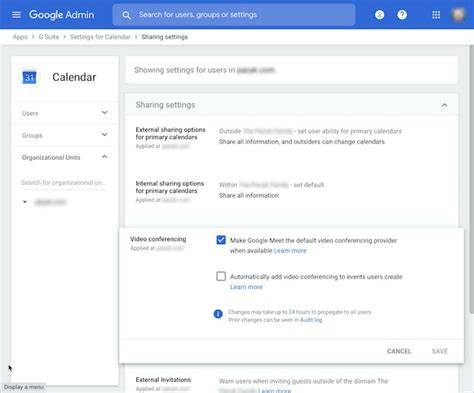Open the Audit log link
Screen dimensions: 474x393
pyautogui.click(x=311, y=320)
